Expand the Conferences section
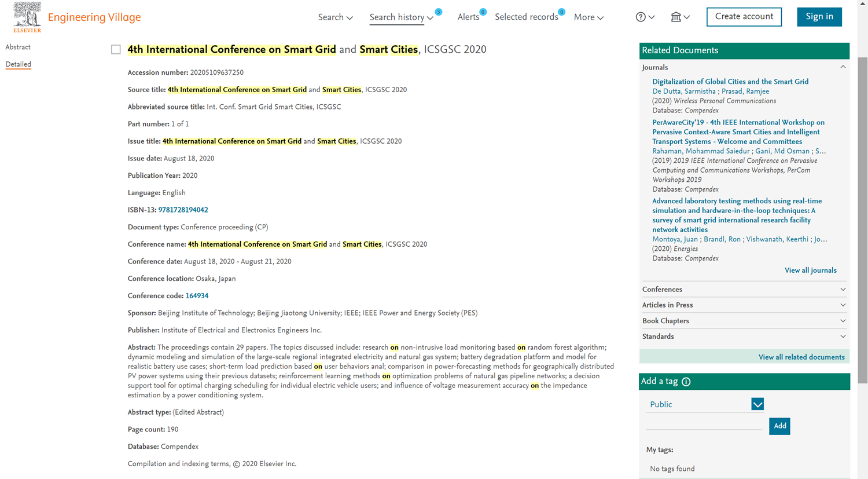The image size is (868, 479). click(744, 290)
